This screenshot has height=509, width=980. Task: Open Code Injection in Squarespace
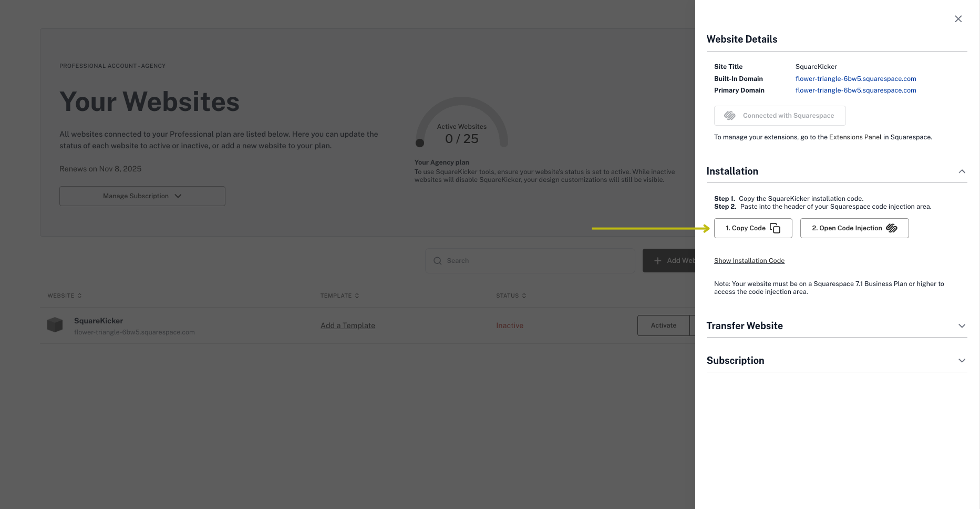854,228
